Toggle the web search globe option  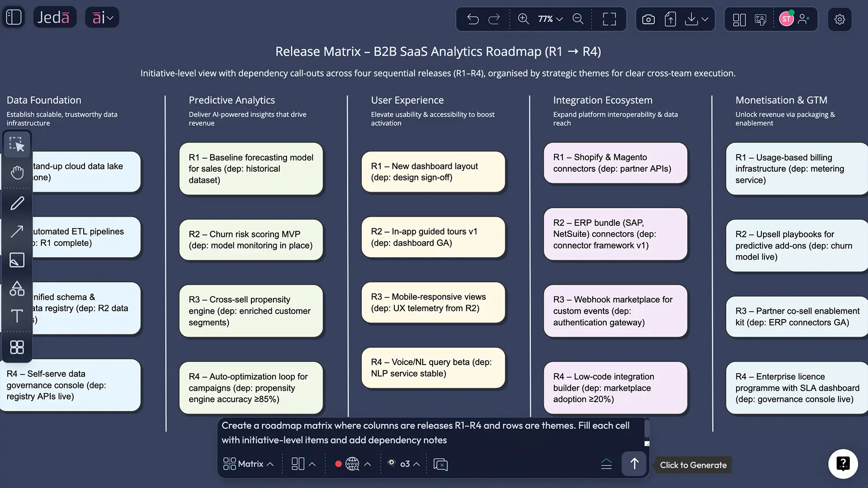[x=353, y=464]
